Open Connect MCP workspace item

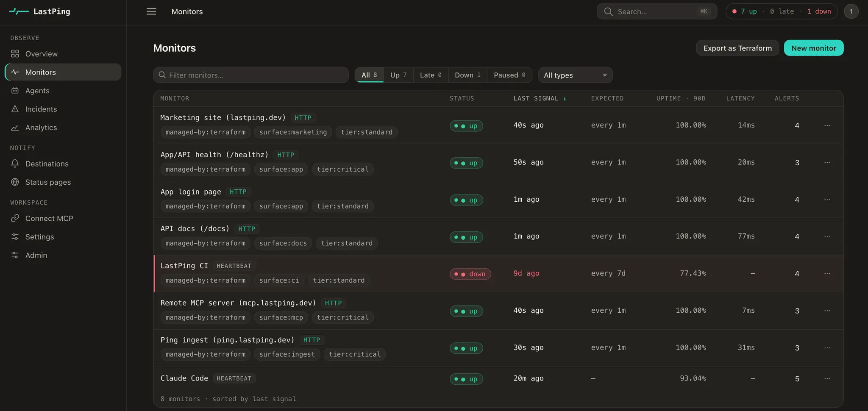(63, 218)
